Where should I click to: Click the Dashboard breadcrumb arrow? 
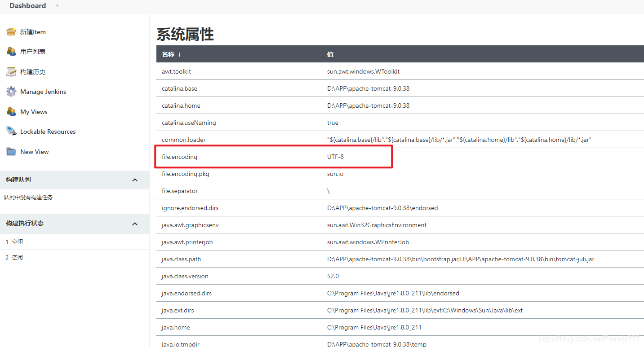tap(57, 6)
